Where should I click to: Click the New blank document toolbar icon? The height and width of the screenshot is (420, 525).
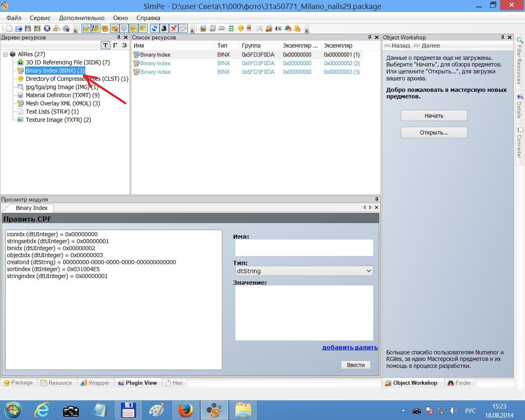9,28
